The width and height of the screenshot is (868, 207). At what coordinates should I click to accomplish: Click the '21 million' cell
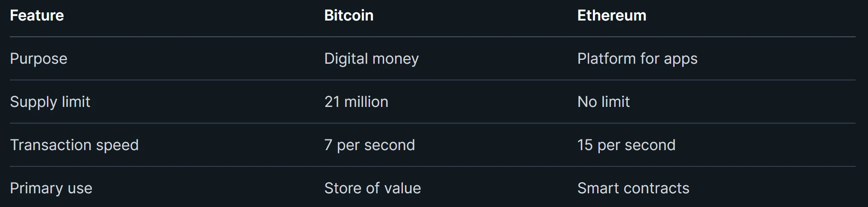[x=356, y=102]
